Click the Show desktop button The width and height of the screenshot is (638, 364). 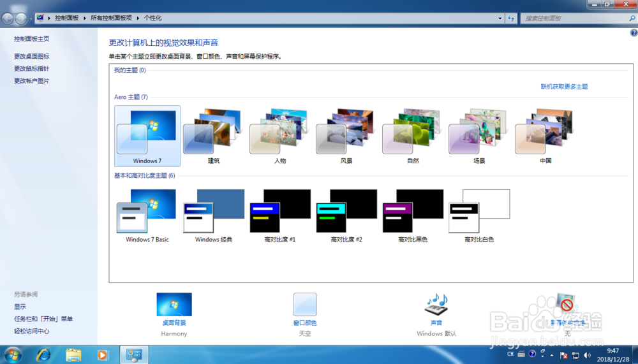[x=635, y=354]
